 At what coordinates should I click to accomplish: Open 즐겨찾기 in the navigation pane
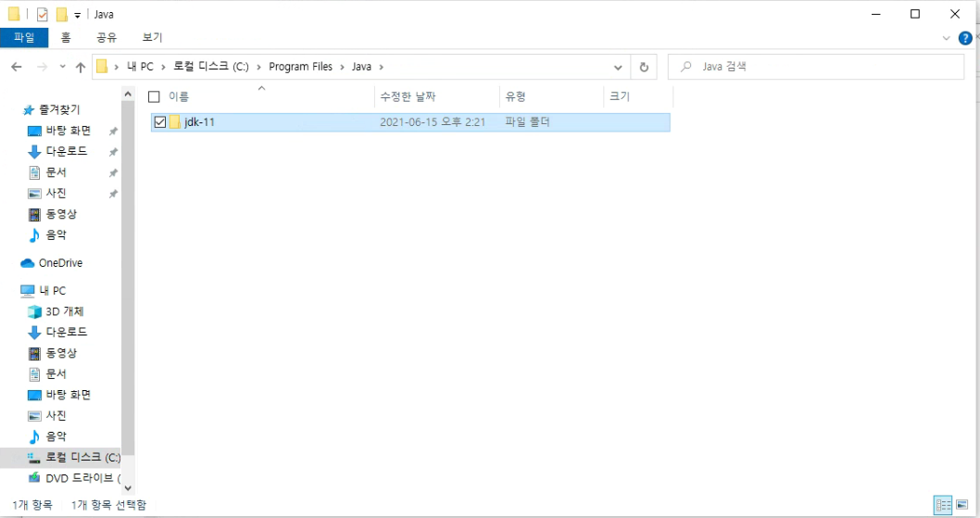(59, 109)
